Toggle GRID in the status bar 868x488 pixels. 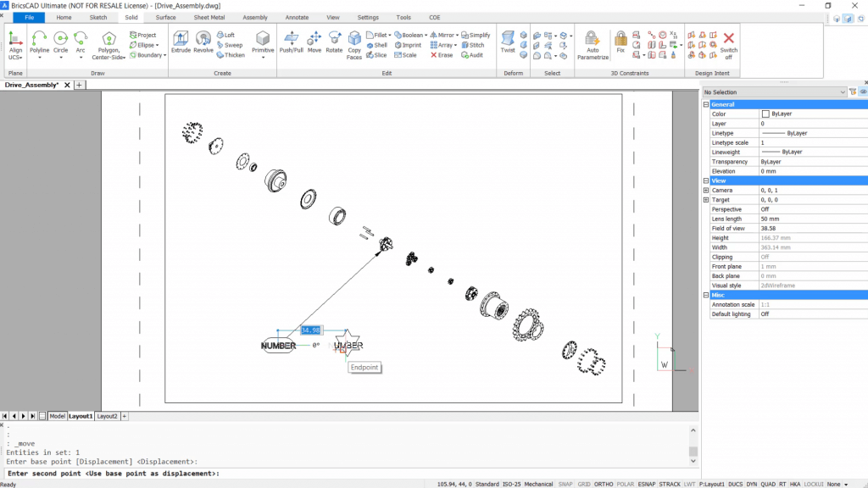click(584, 484)
